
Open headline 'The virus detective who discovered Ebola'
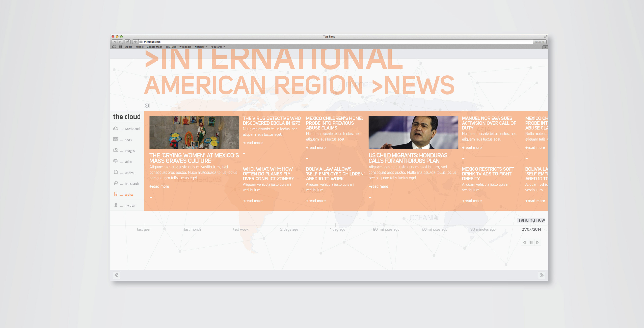pos(272,121)
